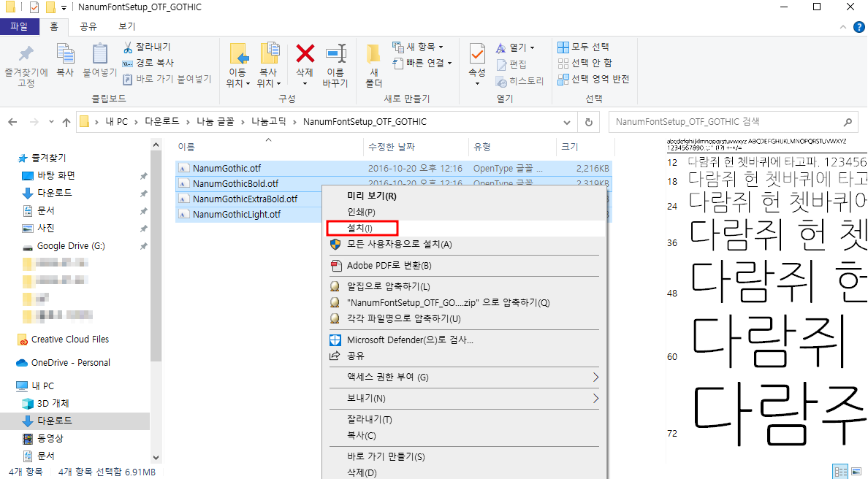Click 선택 안 함 (Select none) in ribbon
Viewport: 868px width, 479px height.
(585, 63)
